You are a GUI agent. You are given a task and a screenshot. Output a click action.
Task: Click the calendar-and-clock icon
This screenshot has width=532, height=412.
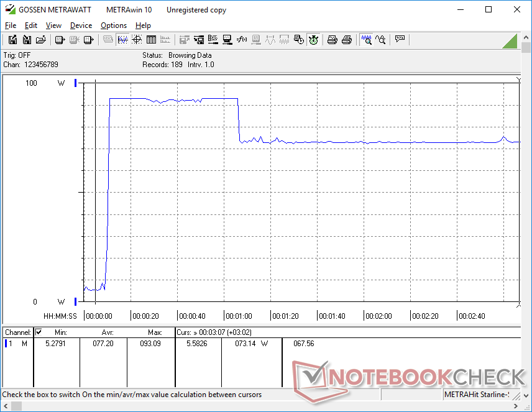pos(298,40)
